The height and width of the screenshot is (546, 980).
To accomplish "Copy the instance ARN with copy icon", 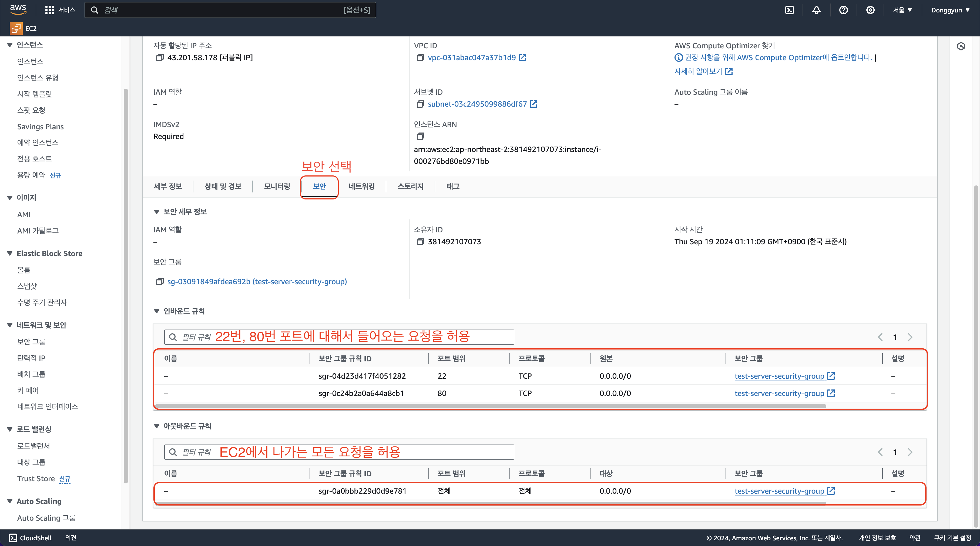I will 420,136.
